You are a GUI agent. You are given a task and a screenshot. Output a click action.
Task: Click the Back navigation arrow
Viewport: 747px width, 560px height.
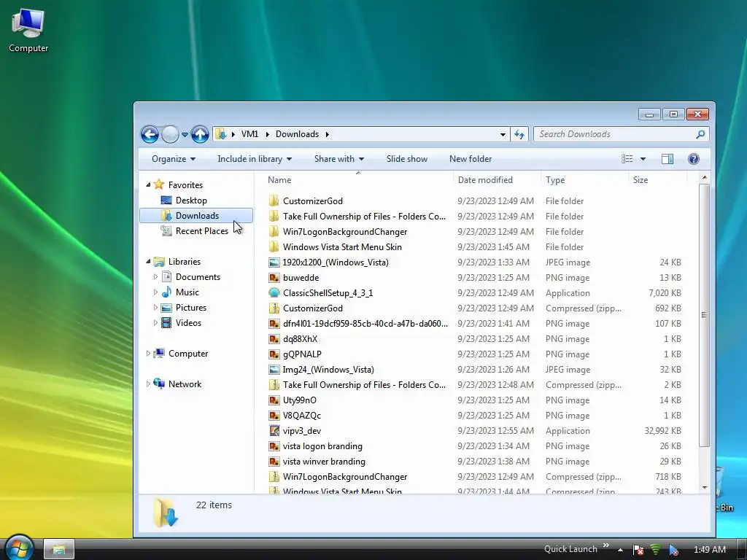pos(150,134)
